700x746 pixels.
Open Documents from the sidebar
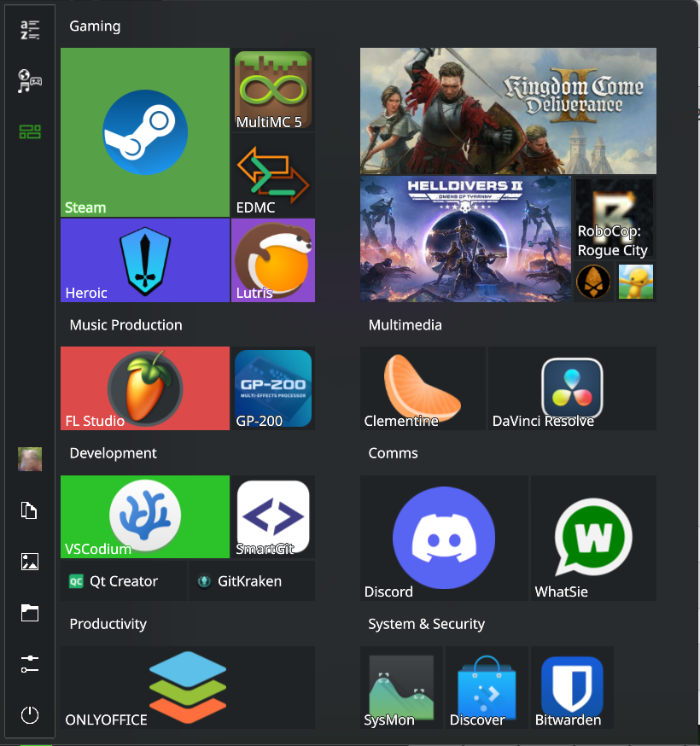pos(30,510)
